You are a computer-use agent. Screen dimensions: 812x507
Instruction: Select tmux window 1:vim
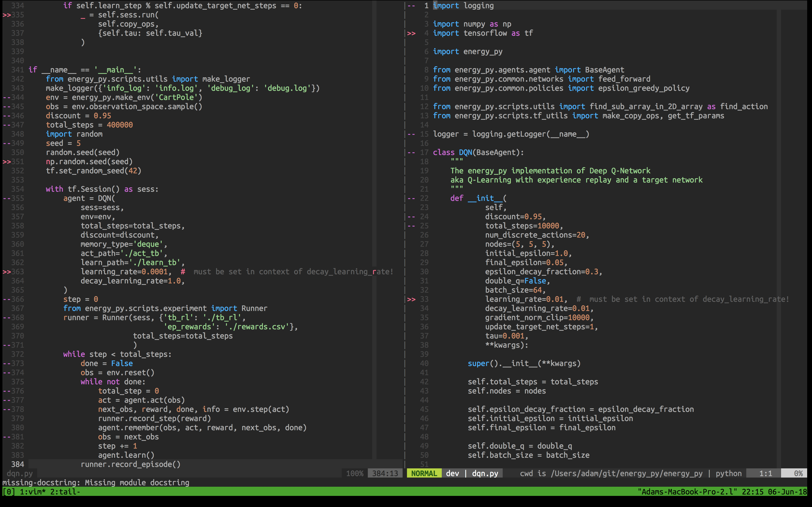coord(33,492)
